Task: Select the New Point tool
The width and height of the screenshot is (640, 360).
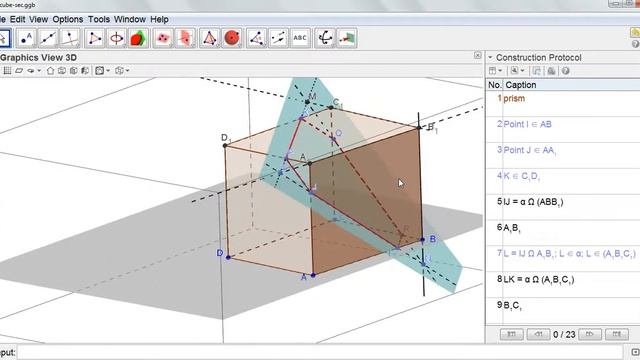Action: click(x=26, y=38)
